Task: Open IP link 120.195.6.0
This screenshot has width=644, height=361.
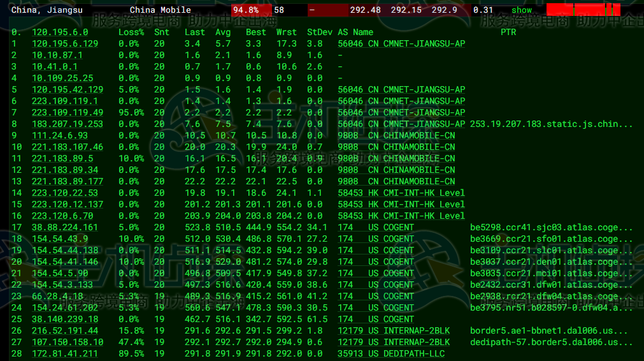Action: point(60,32)
